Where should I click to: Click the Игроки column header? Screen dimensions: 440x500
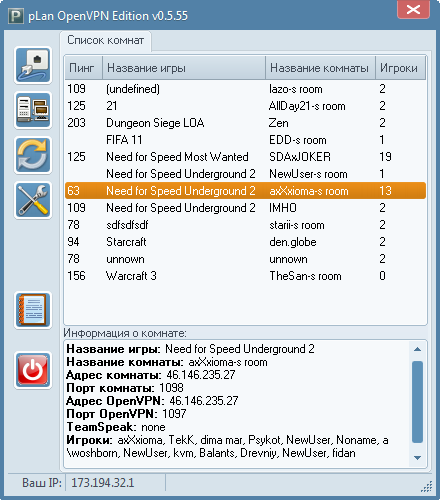pos(400,68)
